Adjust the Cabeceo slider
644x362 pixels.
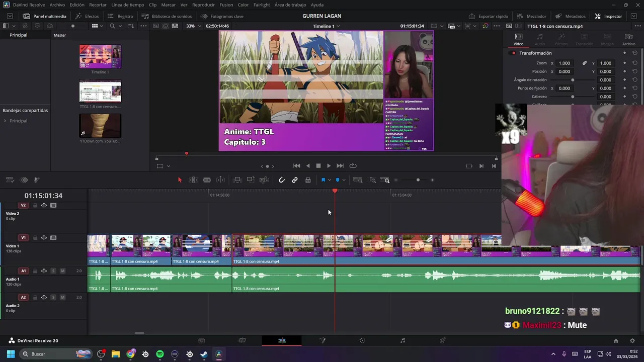point(573,97)
